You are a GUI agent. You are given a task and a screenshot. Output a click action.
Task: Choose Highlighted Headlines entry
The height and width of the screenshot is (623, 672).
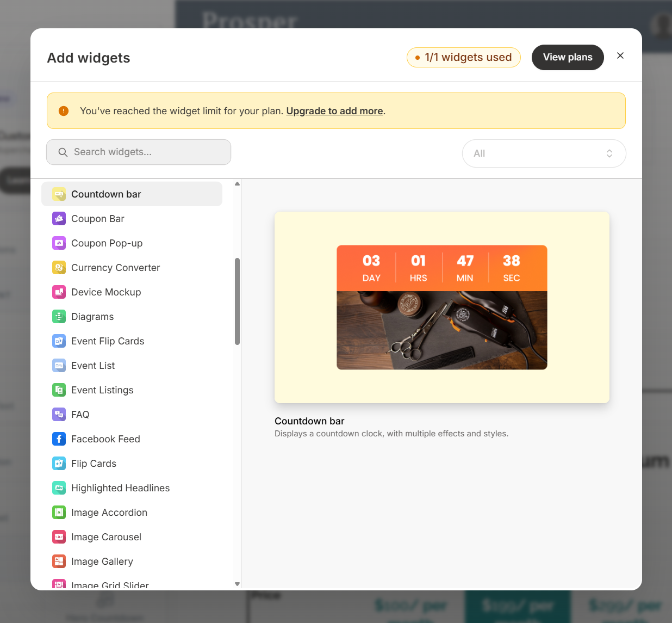(132, 488)
